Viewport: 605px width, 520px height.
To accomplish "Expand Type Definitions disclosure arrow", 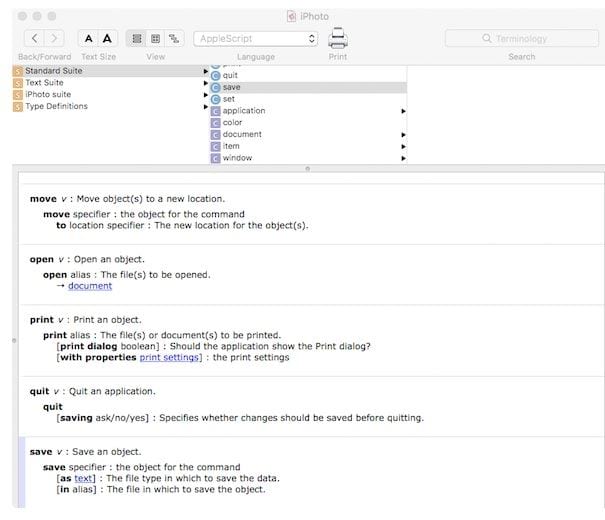I will (x=206, y=107).
